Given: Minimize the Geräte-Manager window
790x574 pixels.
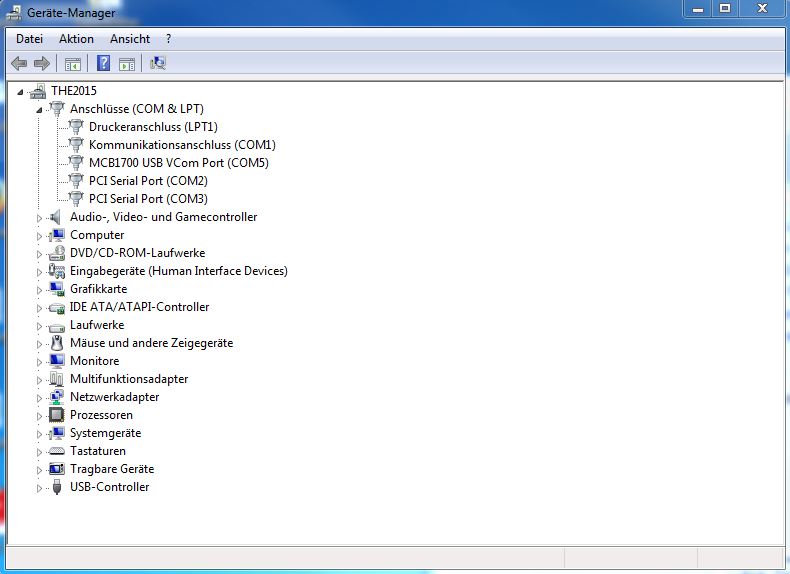Looking at the screenshot, I should (x=698, y=9).
